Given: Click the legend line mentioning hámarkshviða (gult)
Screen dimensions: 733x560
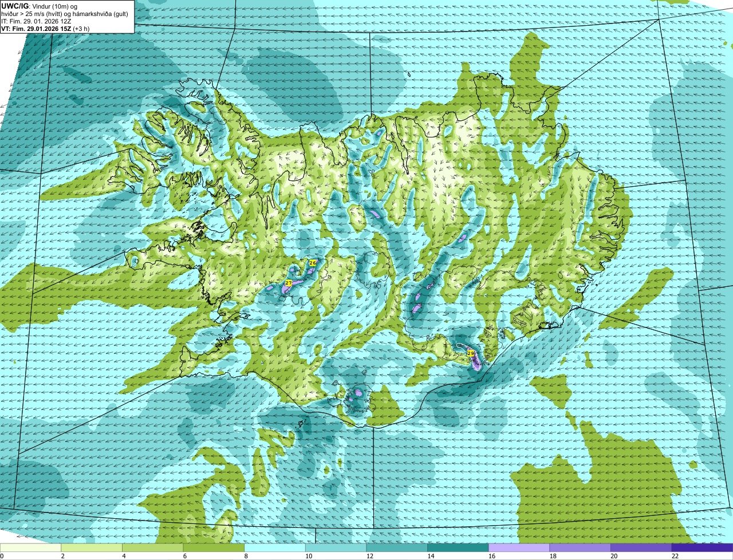Looking at the screenshot, I should tap(65, 14).
